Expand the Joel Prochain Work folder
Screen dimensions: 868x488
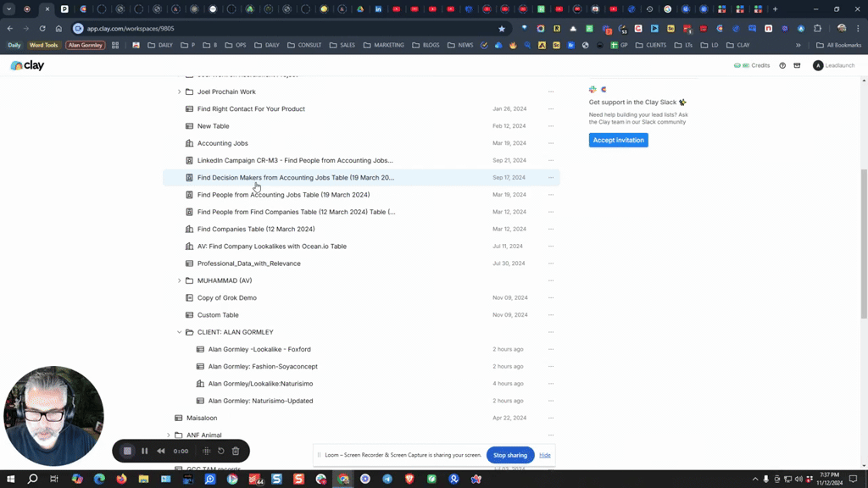pos(179,91)
